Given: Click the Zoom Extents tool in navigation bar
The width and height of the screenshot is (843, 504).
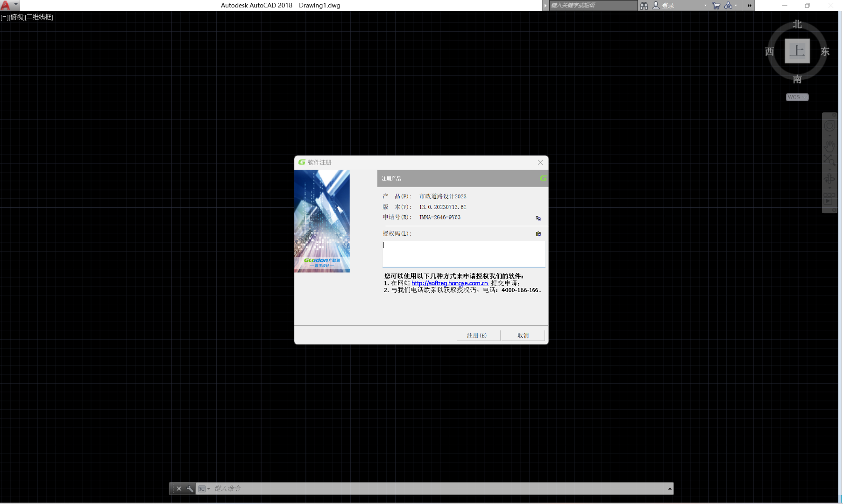Looking at the screenshot, I should tap(830, 160).
